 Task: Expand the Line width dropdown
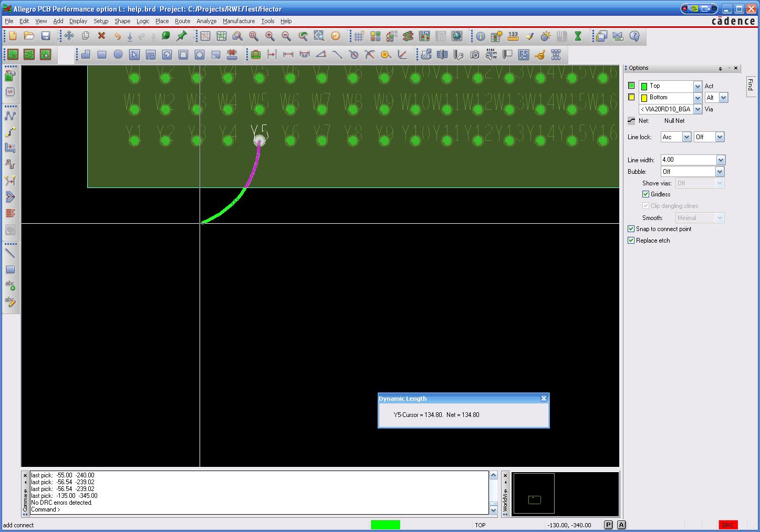[x=720, y=160]
